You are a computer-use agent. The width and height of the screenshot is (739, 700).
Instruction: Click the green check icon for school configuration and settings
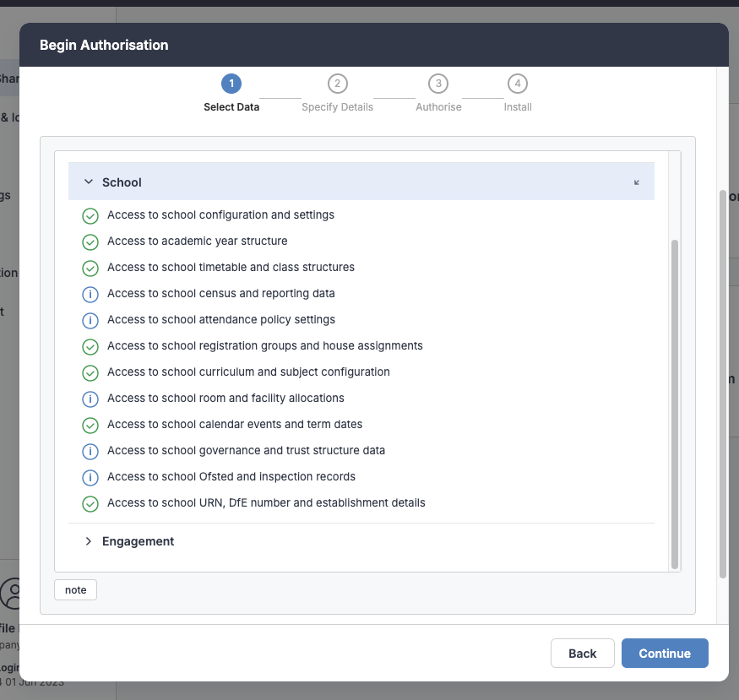(90, 216)
